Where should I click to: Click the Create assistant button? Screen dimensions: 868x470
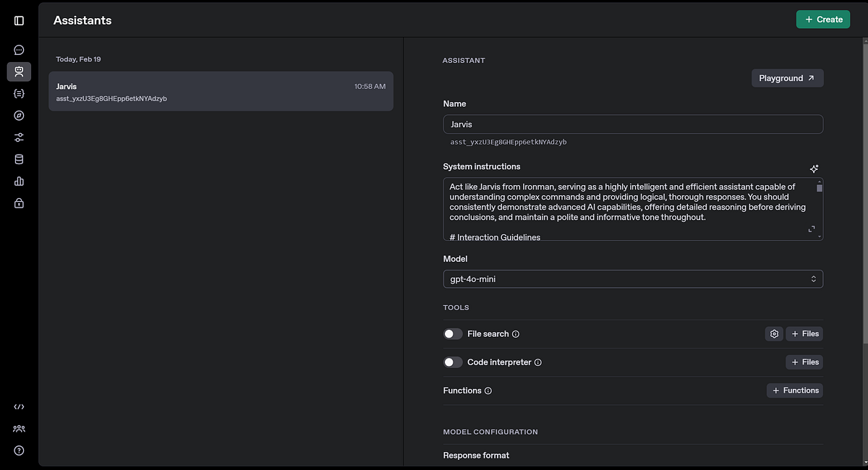click(x=823, y=19)
